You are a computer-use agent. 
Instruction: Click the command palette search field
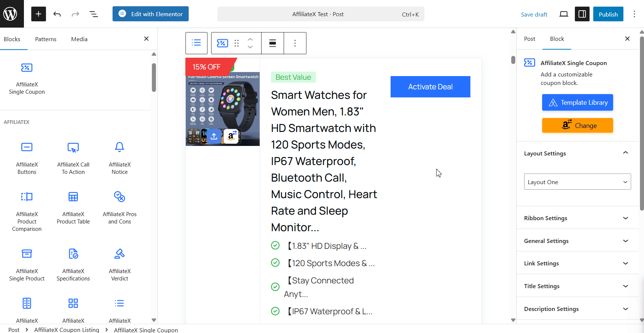pyautogui.click(x=320, y=14)
